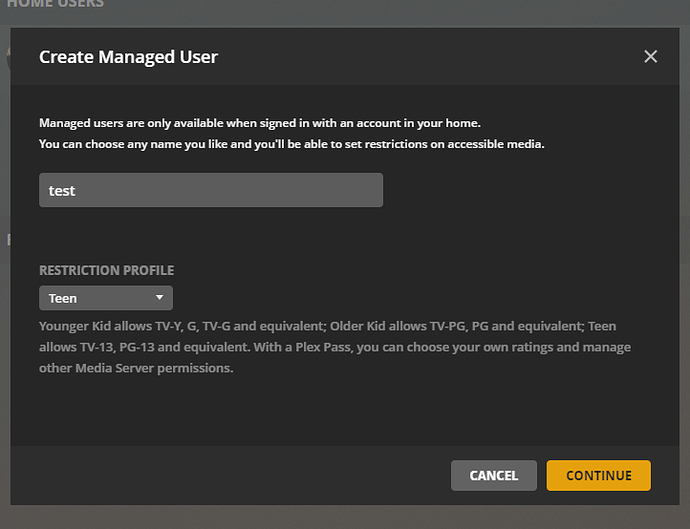Select the Teen value in profile selector
This screenshot has height=529, width=690.
click(x=64, y=298)
